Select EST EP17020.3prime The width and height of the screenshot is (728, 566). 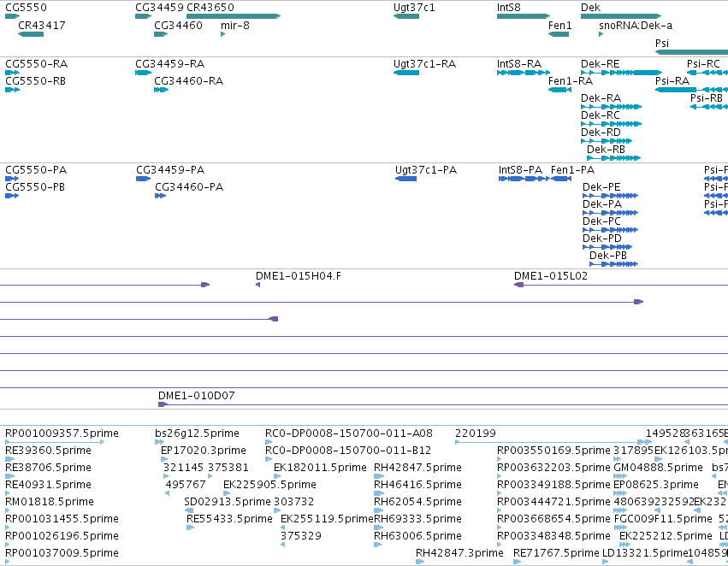164,459
